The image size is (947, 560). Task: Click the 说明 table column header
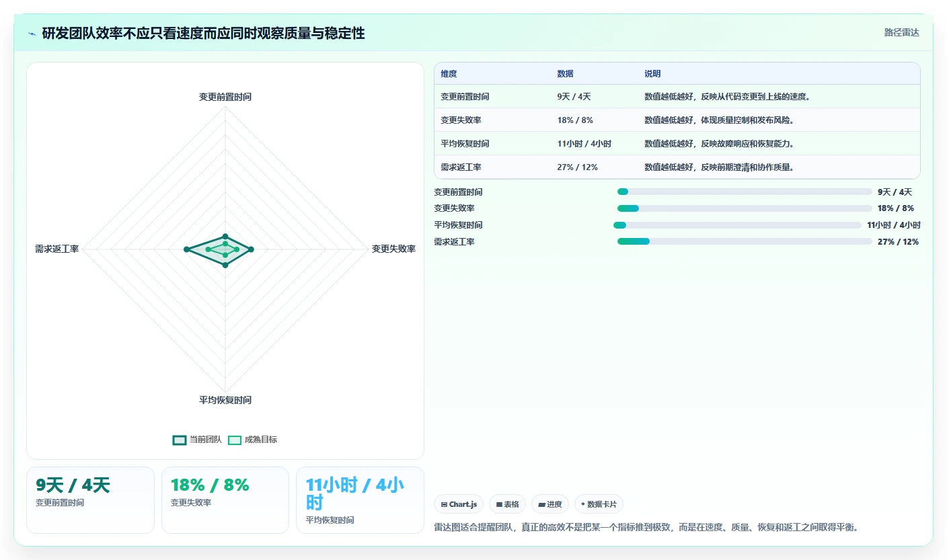tap(652, 74)
